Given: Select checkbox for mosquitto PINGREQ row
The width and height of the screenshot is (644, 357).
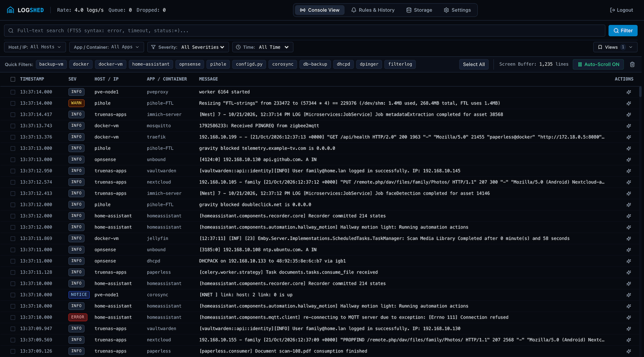Looking at the screenshot, I should pos(13,126).
